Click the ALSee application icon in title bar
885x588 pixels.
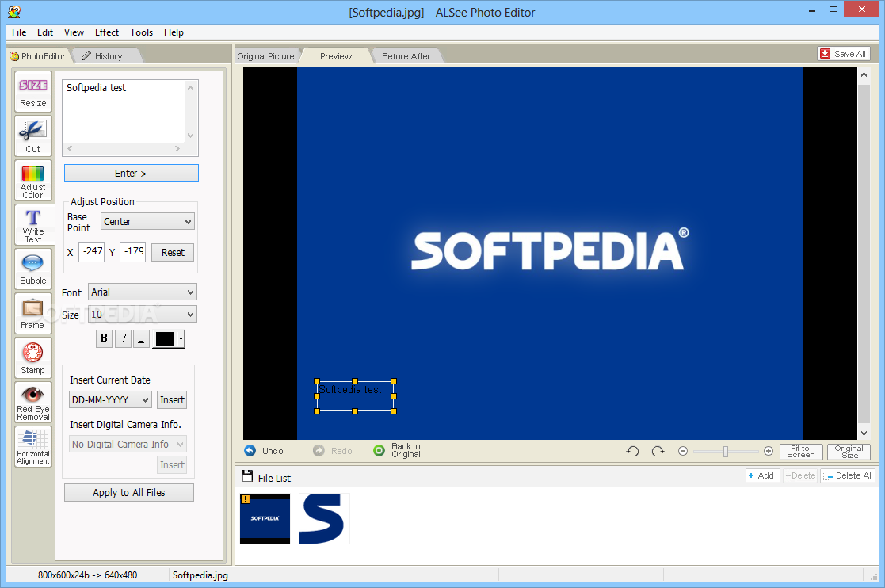pos(14,12)
